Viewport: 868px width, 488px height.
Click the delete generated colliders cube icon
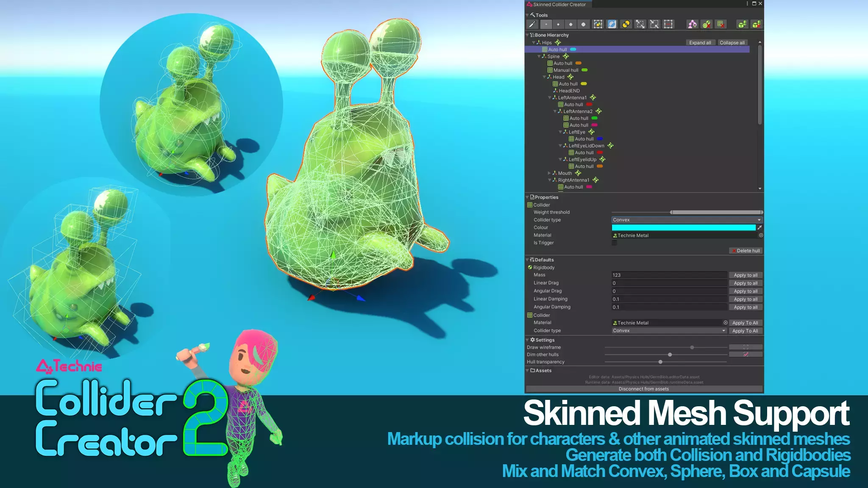coord(757,25)
